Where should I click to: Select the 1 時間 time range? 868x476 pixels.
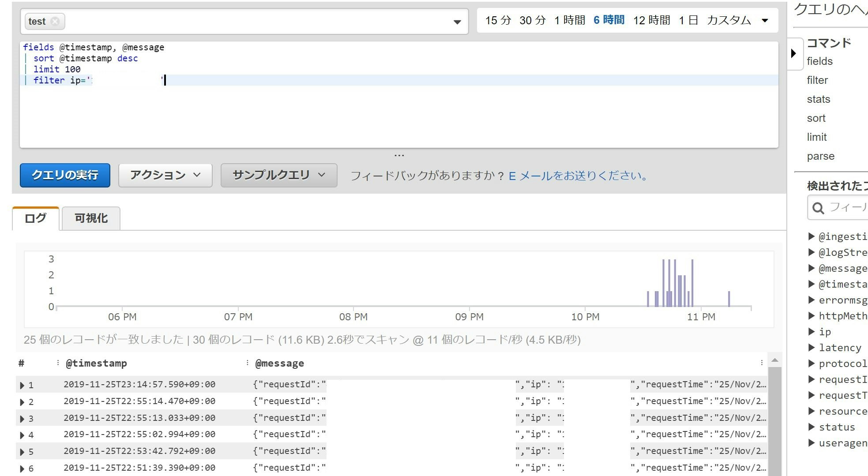(x=570, y=20)
